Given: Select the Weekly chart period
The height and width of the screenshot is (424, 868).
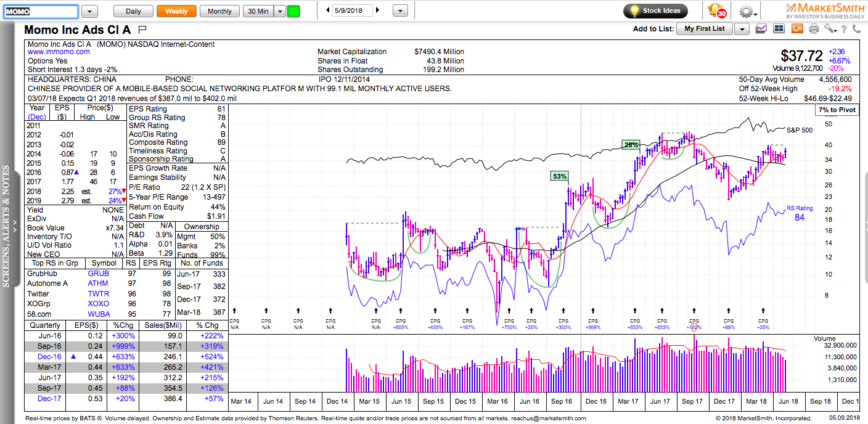Looking at the screenshot, I should 176,11.
